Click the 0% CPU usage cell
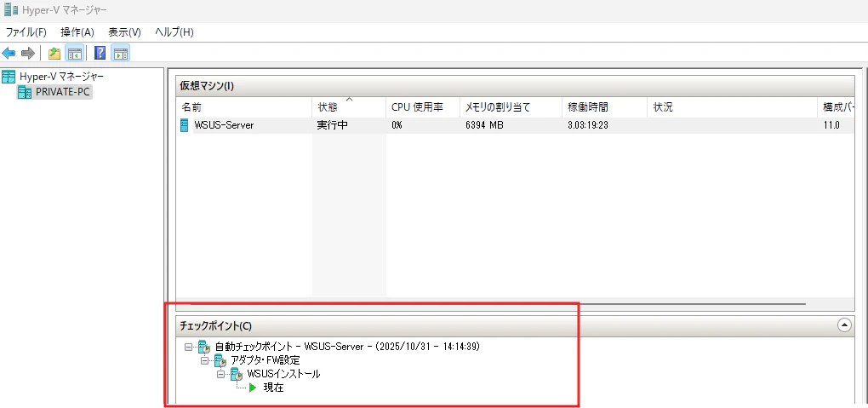The width and height of the screenshot is (868, 408). point(397,125)
